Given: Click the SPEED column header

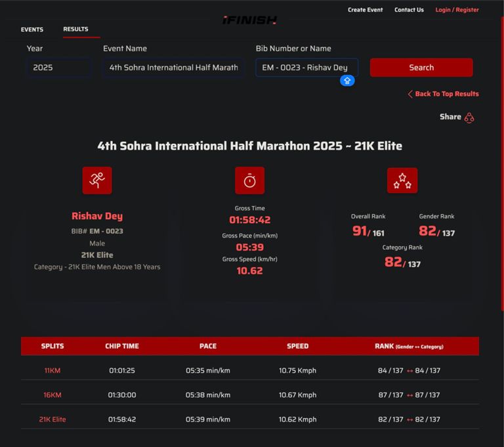Looking at the screenshot, I should pyautogui.click(x=298, y=347).
